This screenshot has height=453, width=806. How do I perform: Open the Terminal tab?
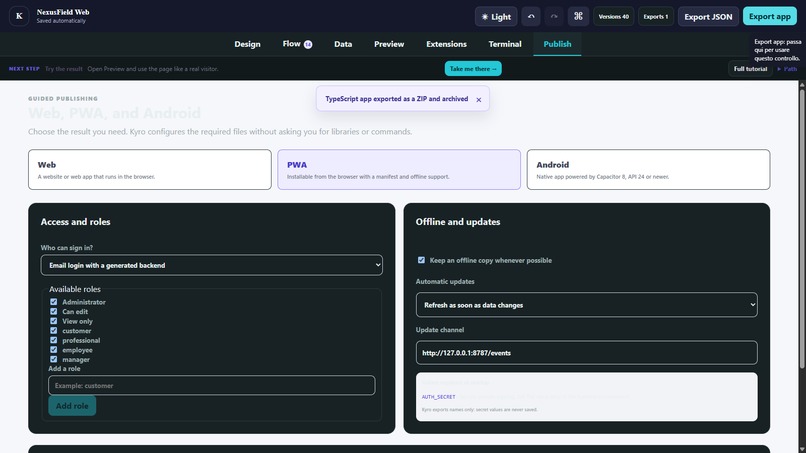tap(505, 44)
